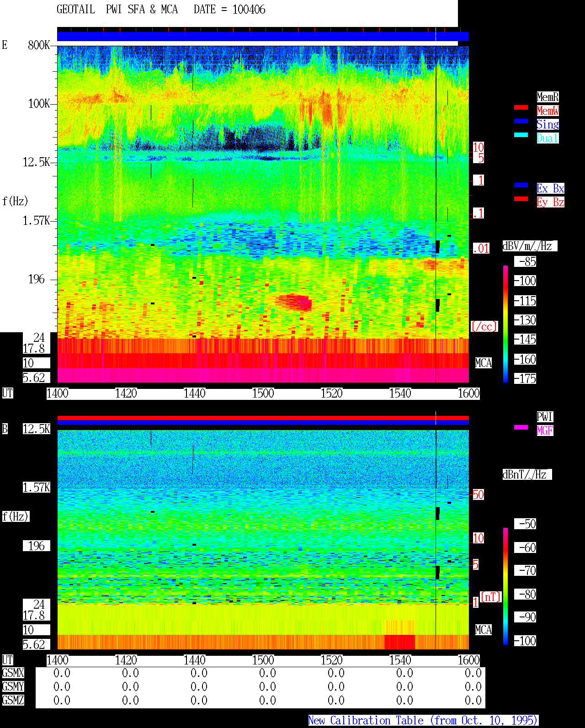This screenshot has height=728, width=585.
Task: Click the -85 color scale value
Action: (525, 261)
